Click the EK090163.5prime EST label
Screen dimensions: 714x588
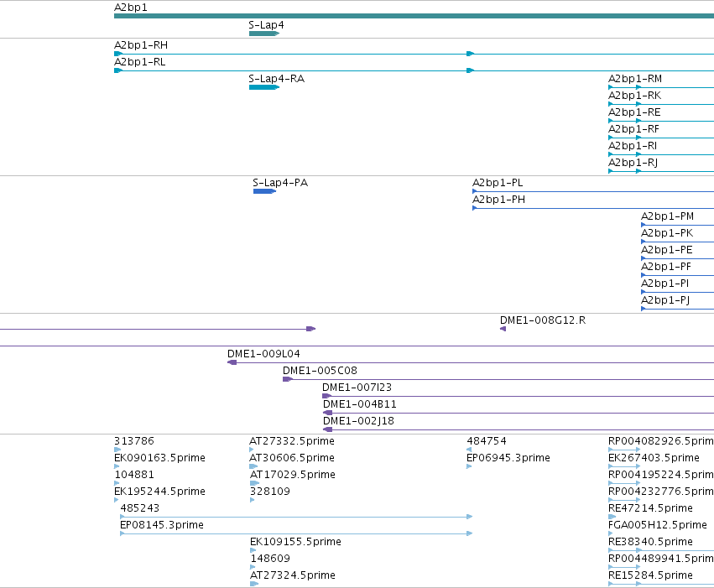[159, 458]
